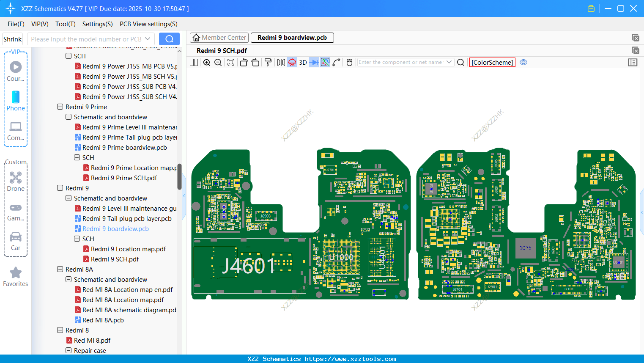644x363 pixels.
Task: Open the Member Center tab
Action: click(219, 38)
